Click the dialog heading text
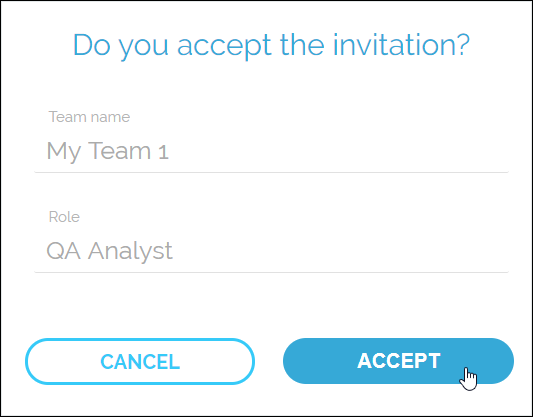Viewport: 533px width, 417px height. [x=271, y=45]
